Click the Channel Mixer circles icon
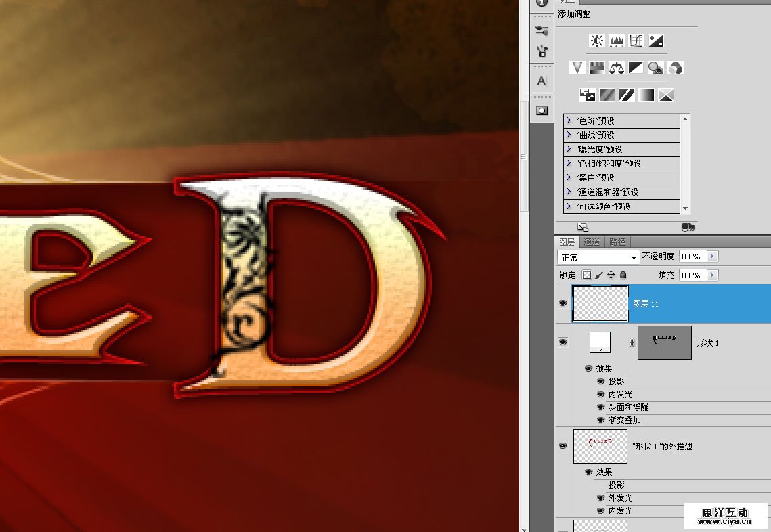 pyautogui.click(x=675, y=68)
